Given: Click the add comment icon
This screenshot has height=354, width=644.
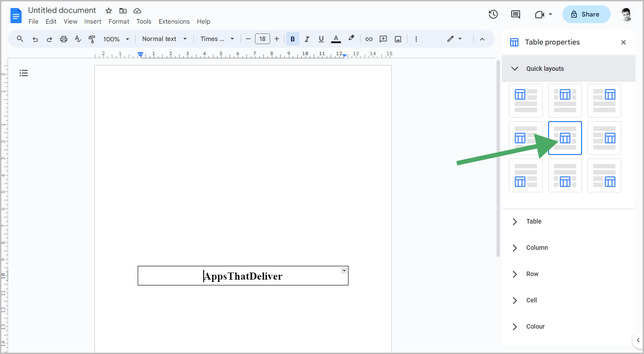Looking at the screenshot, I should (383, 39).
